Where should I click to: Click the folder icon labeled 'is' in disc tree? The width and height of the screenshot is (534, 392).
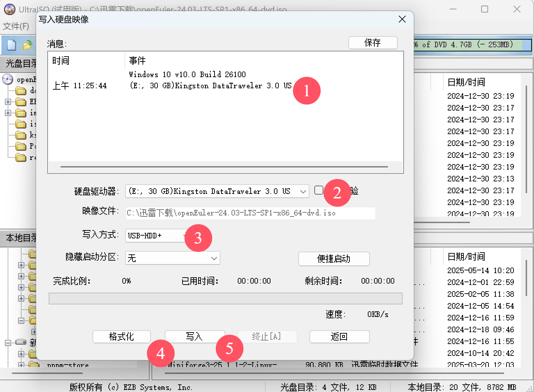(21, 124)
